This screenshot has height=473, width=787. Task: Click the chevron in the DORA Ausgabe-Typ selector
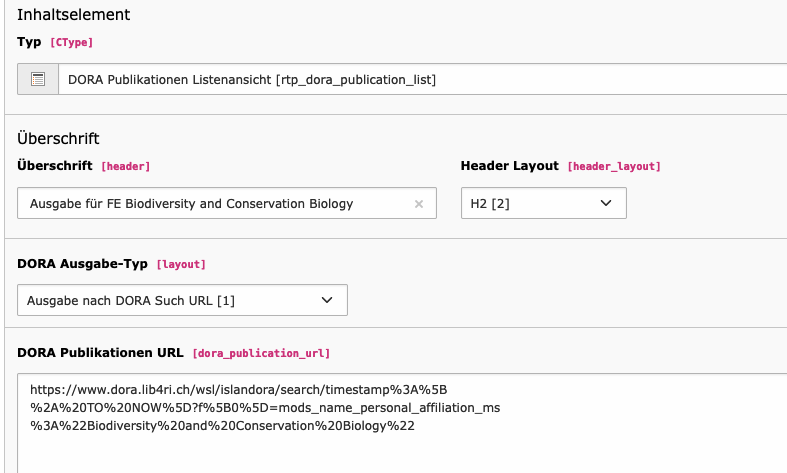pos(327,300)
